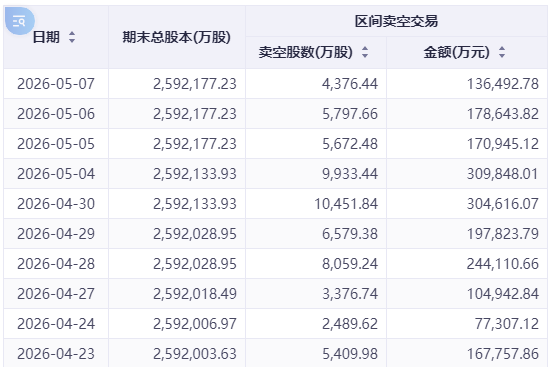The height and width of the screenshot is (367, 548).
Task: Select the 2026-04-24 date cell
Action: click(x=56, y=324)
